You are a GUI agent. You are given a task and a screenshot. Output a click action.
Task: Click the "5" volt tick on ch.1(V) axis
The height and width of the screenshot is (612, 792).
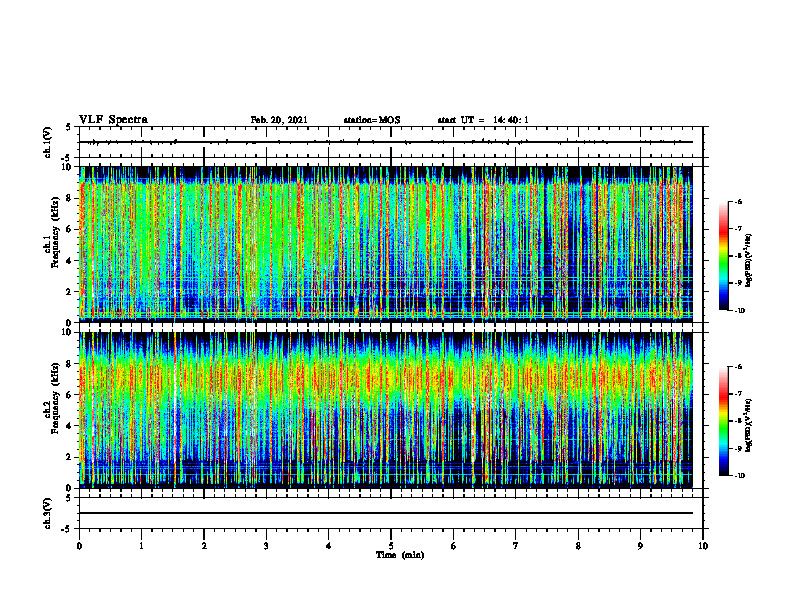(x=69, y=127)
